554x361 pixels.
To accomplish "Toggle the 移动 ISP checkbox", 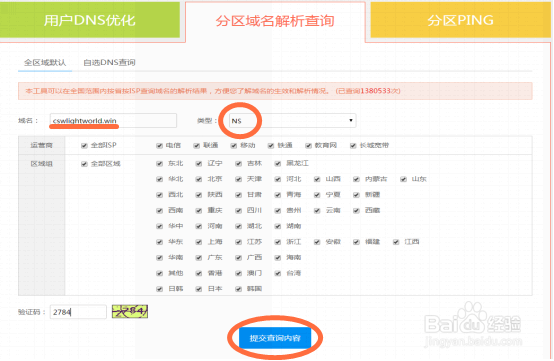I will click(234, 146).
